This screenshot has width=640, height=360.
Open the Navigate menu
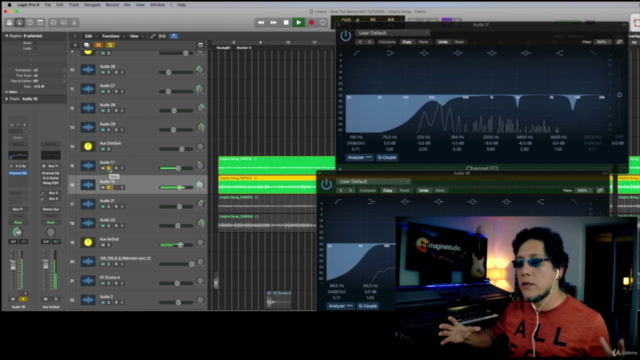click(92, 5)
